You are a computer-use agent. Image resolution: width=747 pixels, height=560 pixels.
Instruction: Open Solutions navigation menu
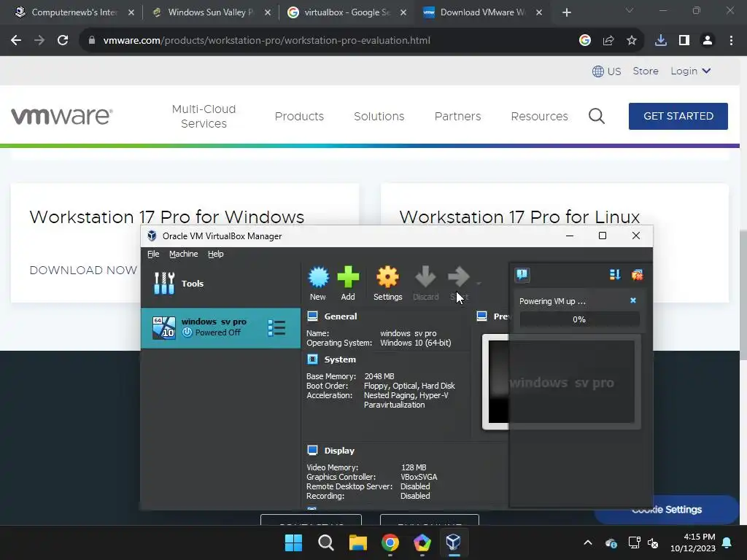379,116
